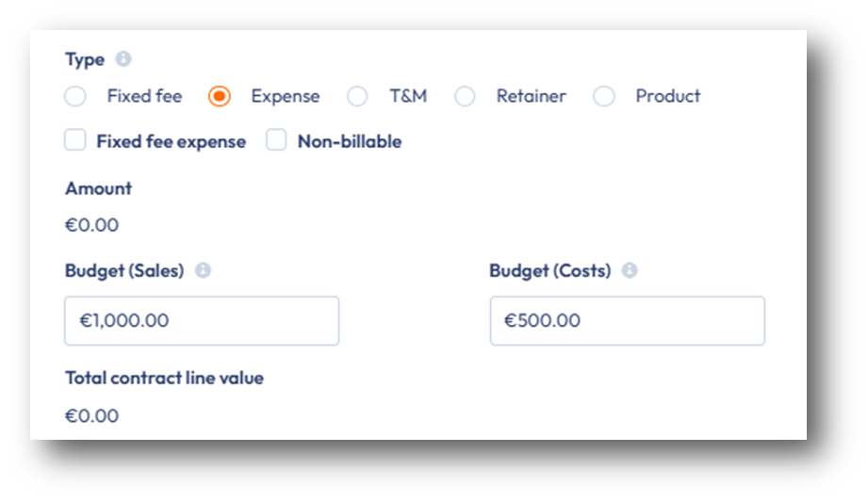
Task: Click the Amount heading label
Action: click(x=98, y=188)
